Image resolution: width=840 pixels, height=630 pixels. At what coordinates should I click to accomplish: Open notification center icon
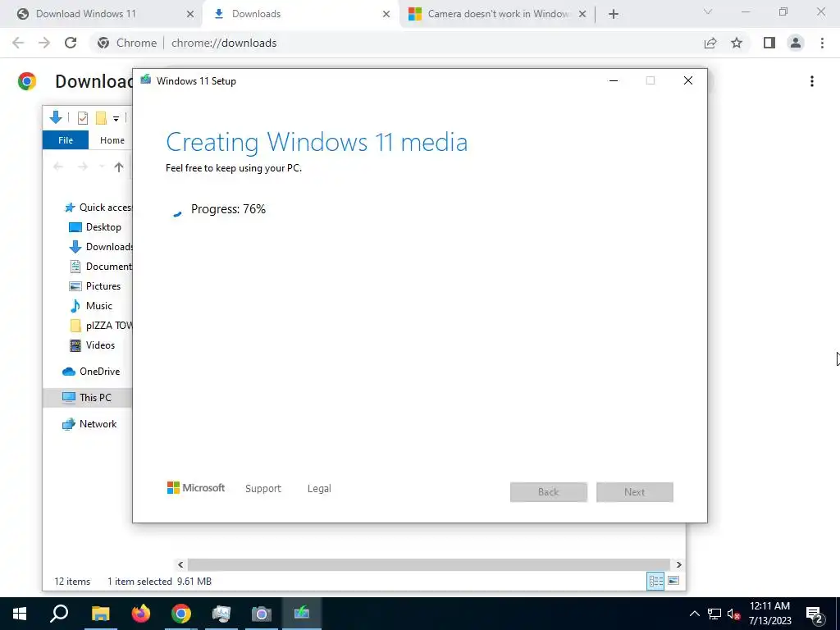[x=815, y=615]
